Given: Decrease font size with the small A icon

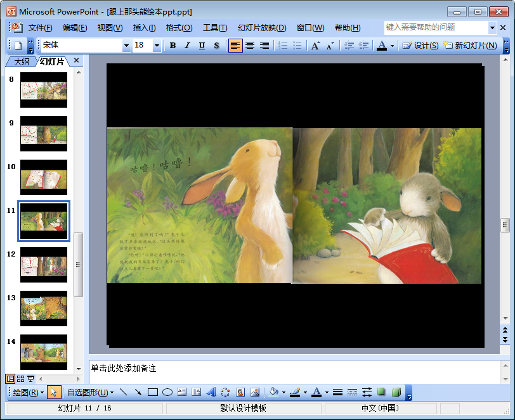Looking at the screenshot, I should tap(330, 45).
